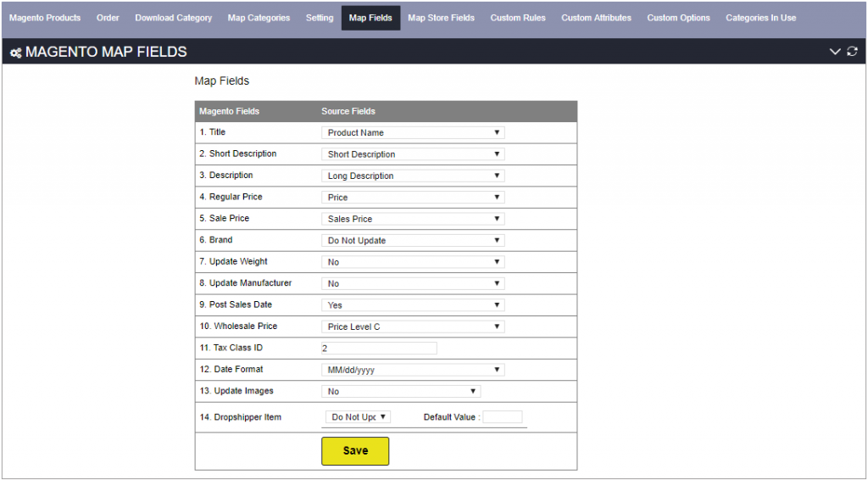
Task: Switch to Map Store Fields tab
Action: [x=441, y=18]
